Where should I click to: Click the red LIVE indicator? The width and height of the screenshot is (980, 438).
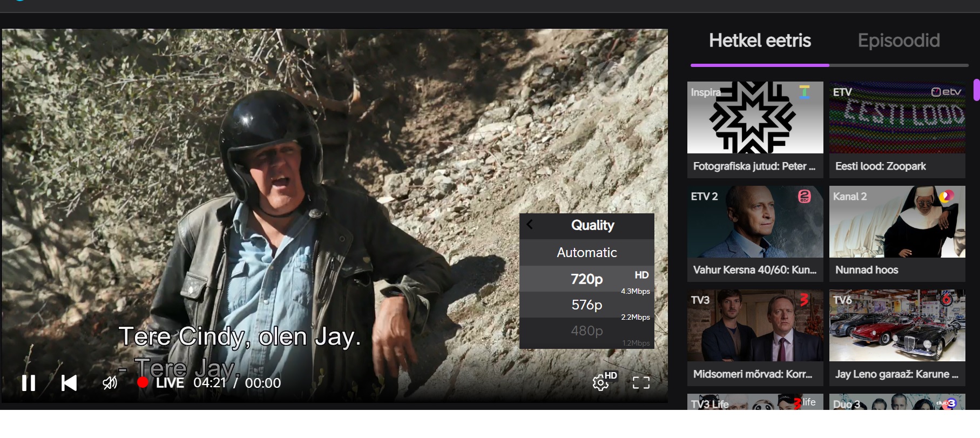161,383
